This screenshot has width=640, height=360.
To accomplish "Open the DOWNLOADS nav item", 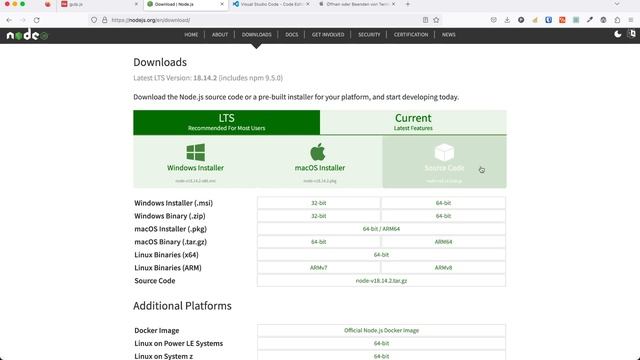I will pyautogui.click(x=256, y=35).
